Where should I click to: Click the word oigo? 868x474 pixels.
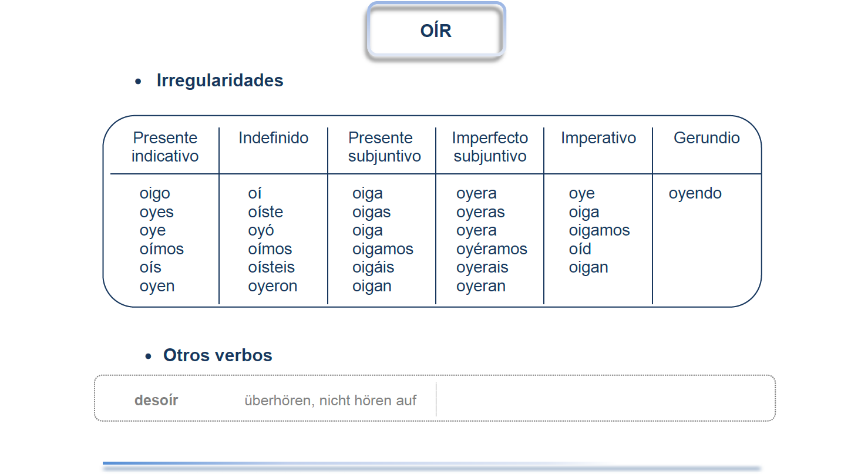coord(155,194)
